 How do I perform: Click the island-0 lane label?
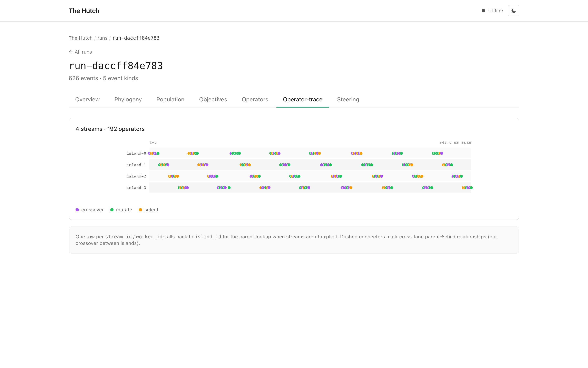[136, 153]
